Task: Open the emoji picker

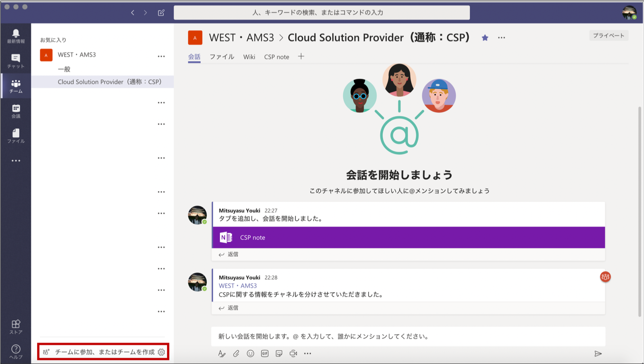Action: click(x=250, y=354)
